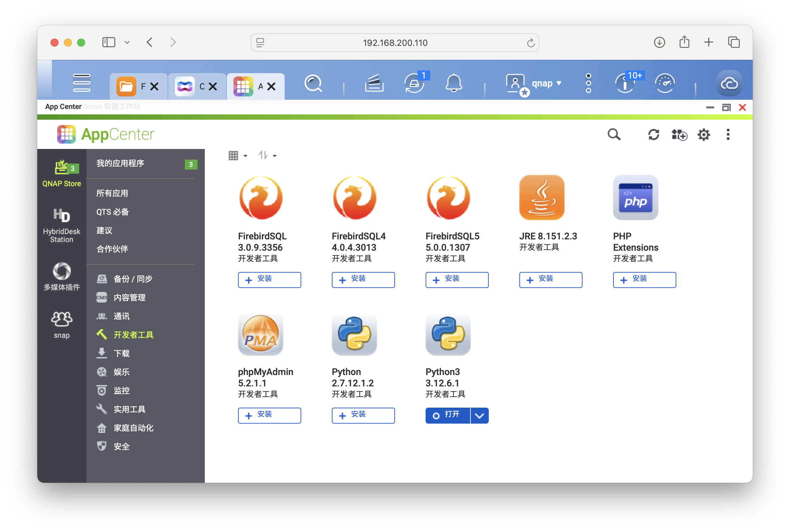This screenshot has height=532, width=790.
Task: Install FirebirdSQL 3.0.9.3356
Action: coord(269,280)
